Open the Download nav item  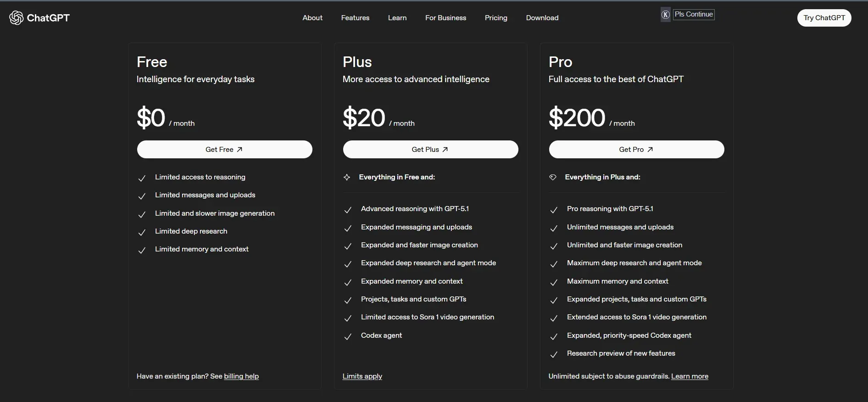[542, 17]
